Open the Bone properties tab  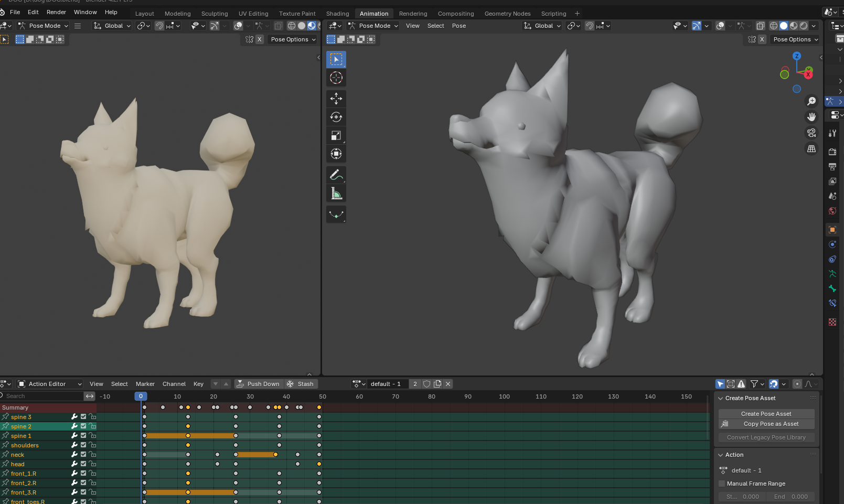pyautogui.click(x=832, y=288)
